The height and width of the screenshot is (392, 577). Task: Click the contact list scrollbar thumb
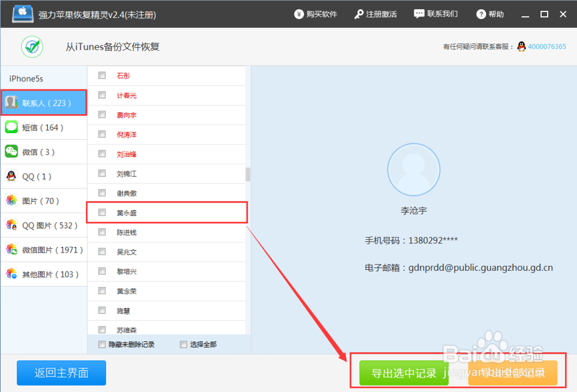[x=248, y=175]
